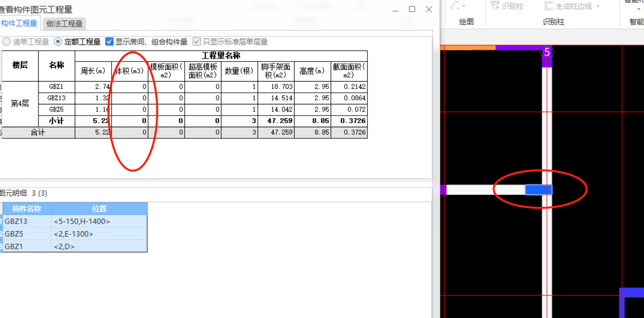Click the 小计 subtotal row label
The width and height of the screenshot is (644, 318).
pos(57,121)
